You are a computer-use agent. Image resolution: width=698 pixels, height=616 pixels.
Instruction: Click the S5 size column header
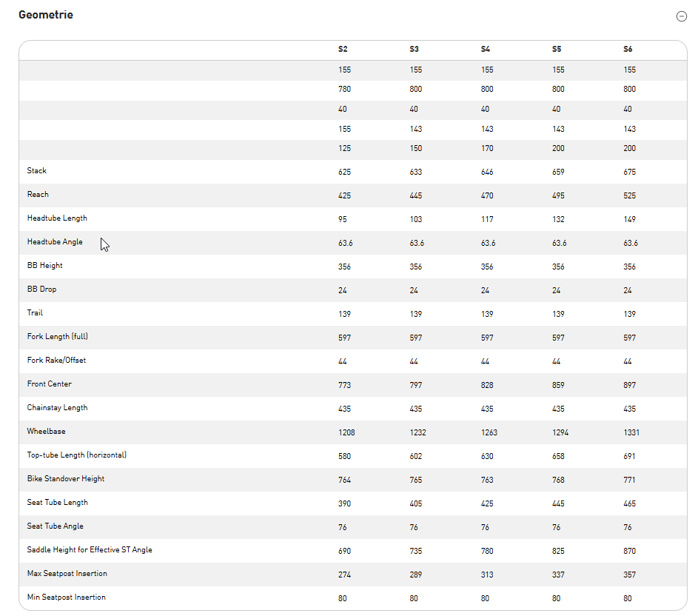[557, 50]
